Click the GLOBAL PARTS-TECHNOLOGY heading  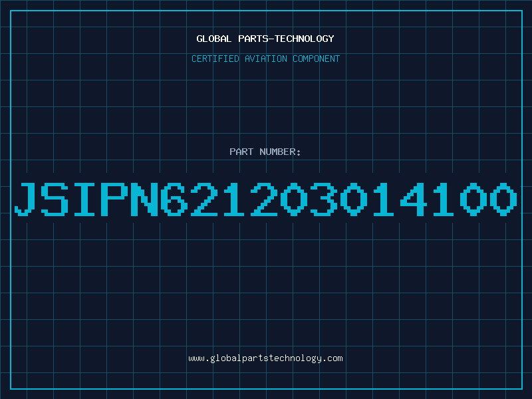[x=265, y=39]
